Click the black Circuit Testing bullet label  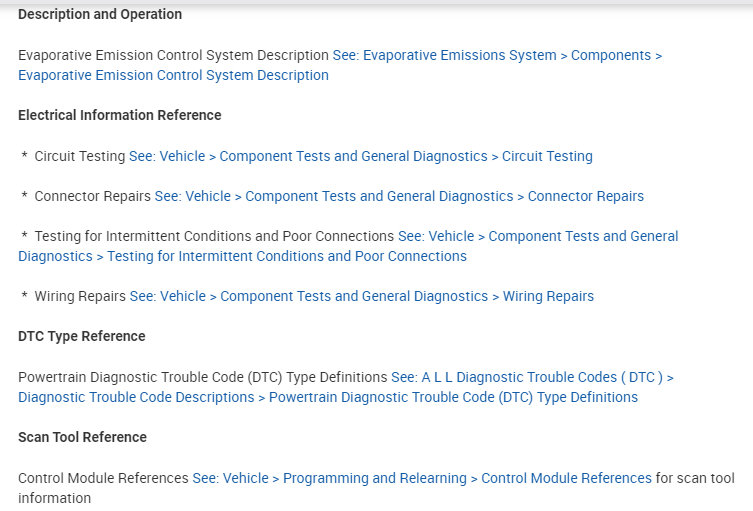coord(80,157)
